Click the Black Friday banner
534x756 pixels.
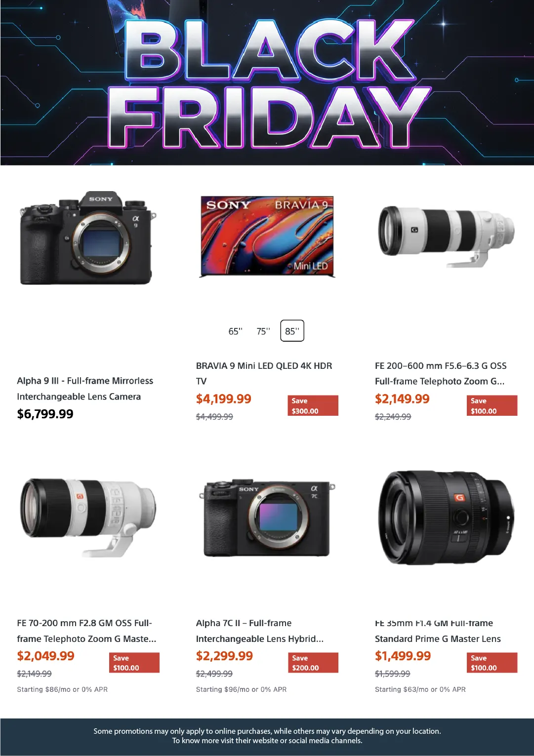[x=267, y=82]
